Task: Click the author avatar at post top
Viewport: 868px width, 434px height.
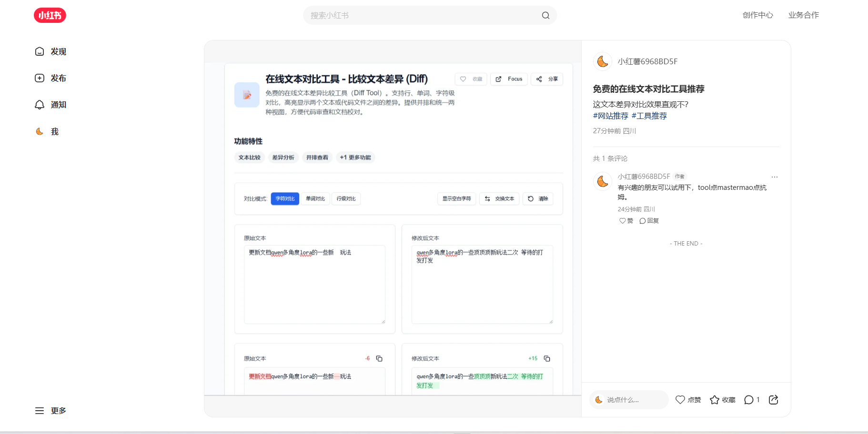Action: click(603, 61)
